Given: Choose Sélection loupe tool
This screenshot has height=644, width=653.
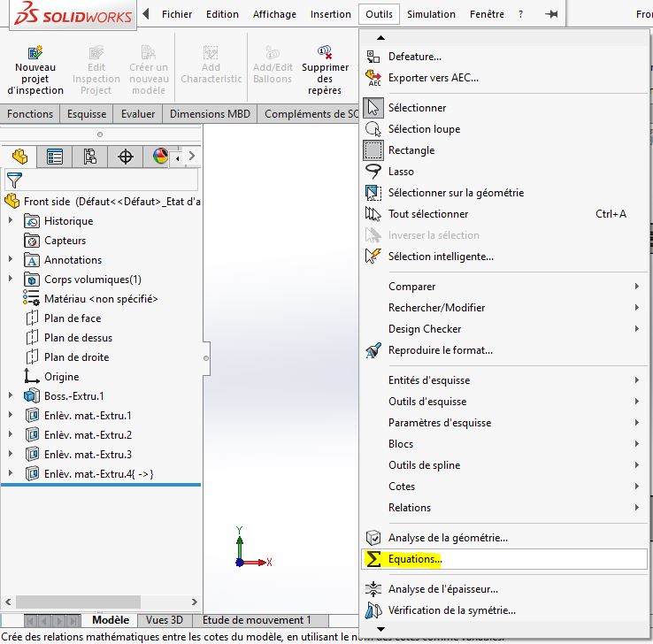Looking at the screenshot, I should click(373, 129).
